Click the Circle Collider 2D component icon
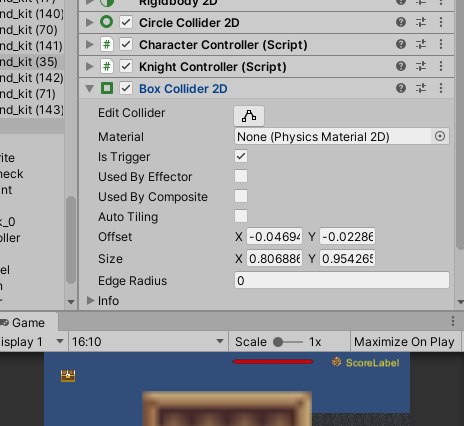 click(107, 22)
